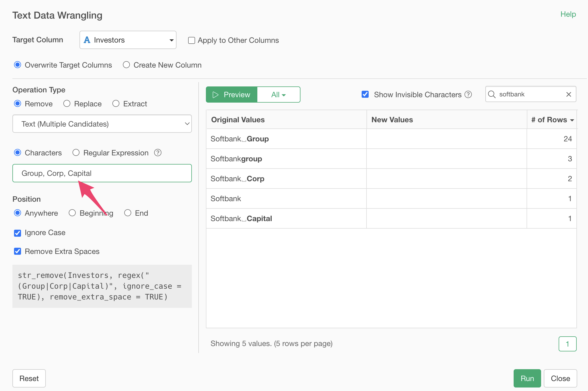Toggle Show Invisible Characters checkbox
The image size is (588, 391).
coord(365,95)
